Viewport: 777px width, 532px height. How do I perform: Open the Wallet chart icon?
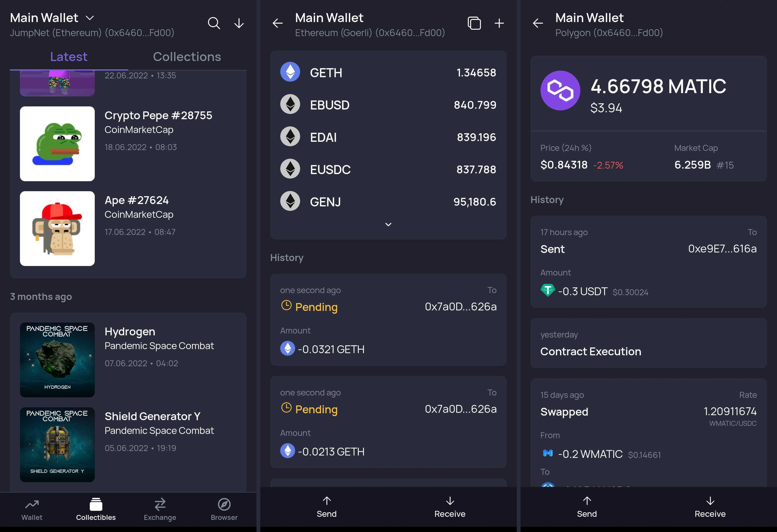tap(32, 504)
